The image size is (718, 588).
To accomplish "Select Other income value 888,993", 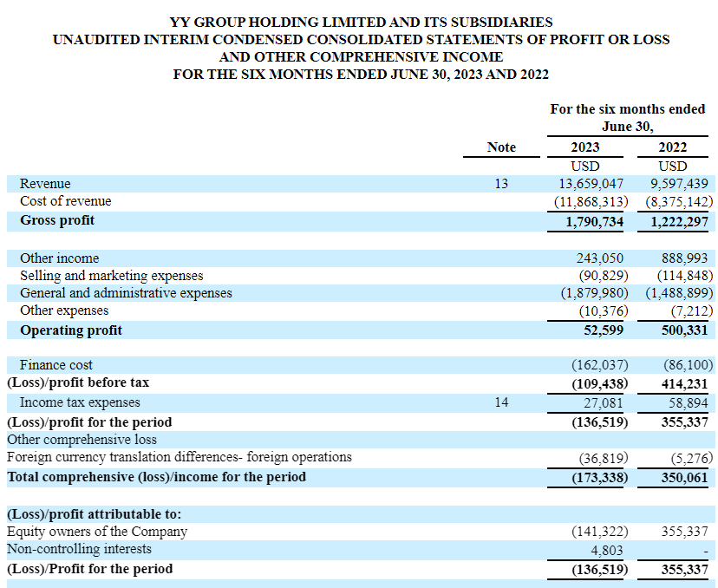I will click(684, 258).
